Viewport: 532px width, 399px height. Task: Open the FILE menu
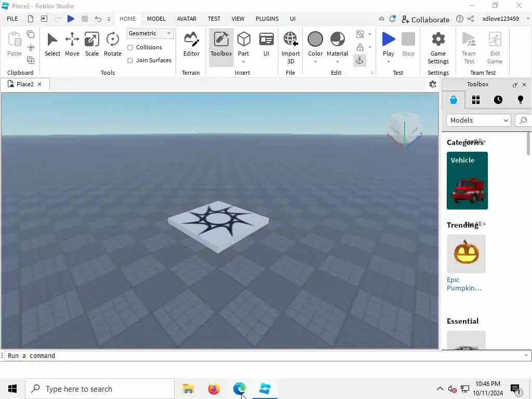pos(12,19)
